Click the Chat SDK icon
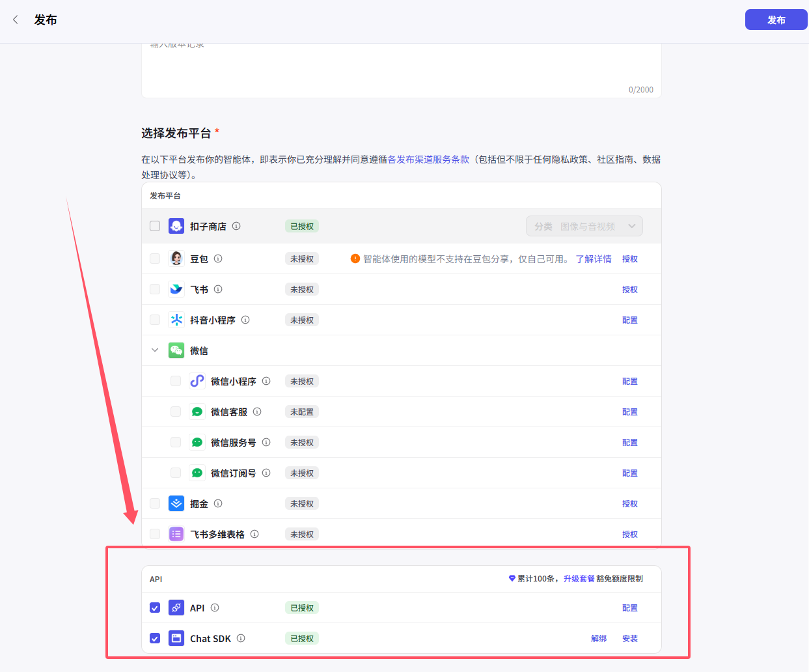 (176, 637)
